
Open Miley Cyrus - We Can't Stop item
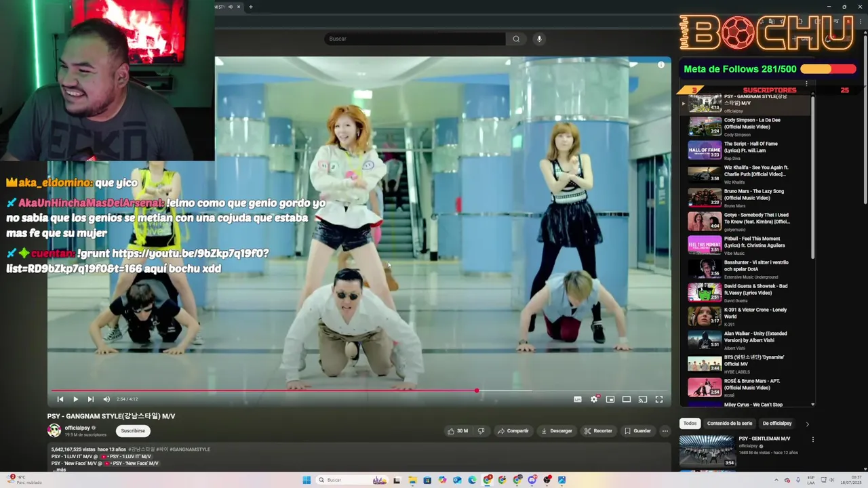pos(745,405)
